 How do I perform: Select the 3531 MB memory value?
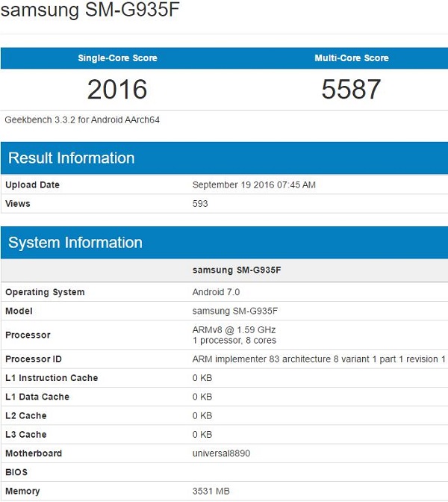point(211,491)
